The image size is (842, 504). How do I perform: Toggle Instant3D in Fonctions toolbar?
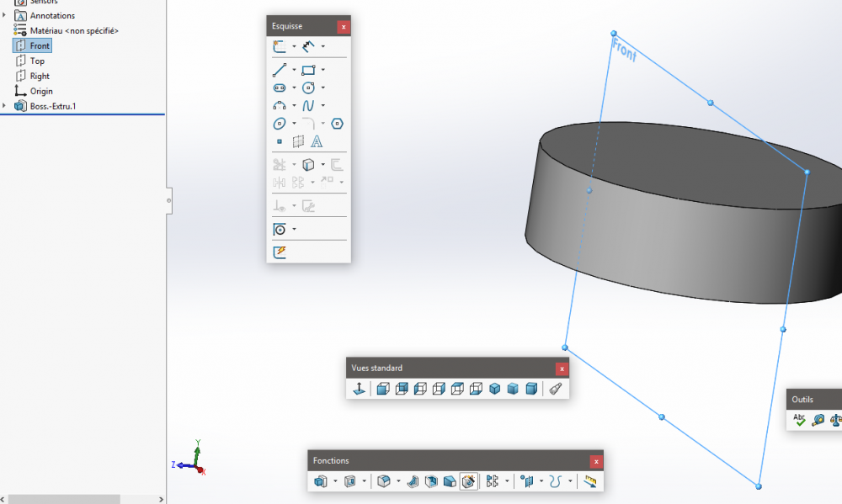pyautogui.click(x=589, y=481)
